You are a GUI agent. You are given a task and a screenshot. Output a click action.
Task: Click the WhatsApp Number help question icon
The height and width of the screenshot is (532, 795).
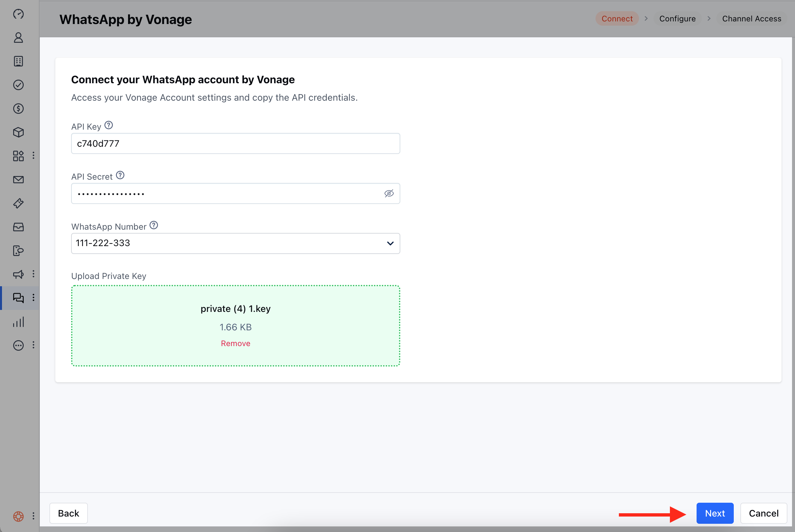tap(154, 225)
